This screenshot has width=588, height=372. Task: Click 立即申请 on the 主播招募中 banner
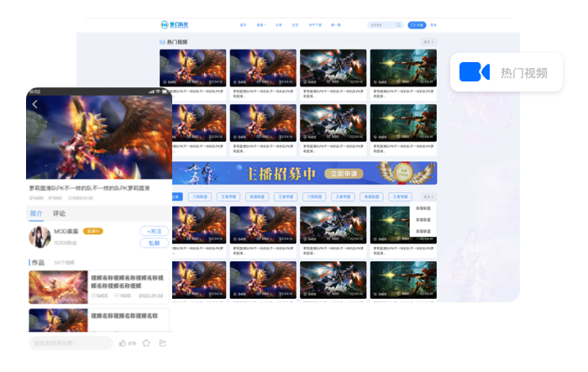[344, 174]
